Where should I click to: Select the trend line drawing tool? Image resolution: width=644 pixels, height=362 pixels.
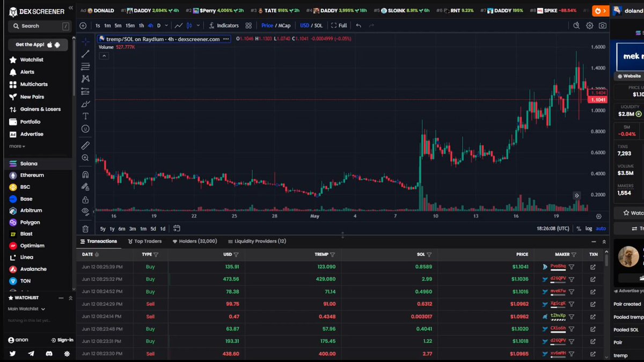[85, 54]
